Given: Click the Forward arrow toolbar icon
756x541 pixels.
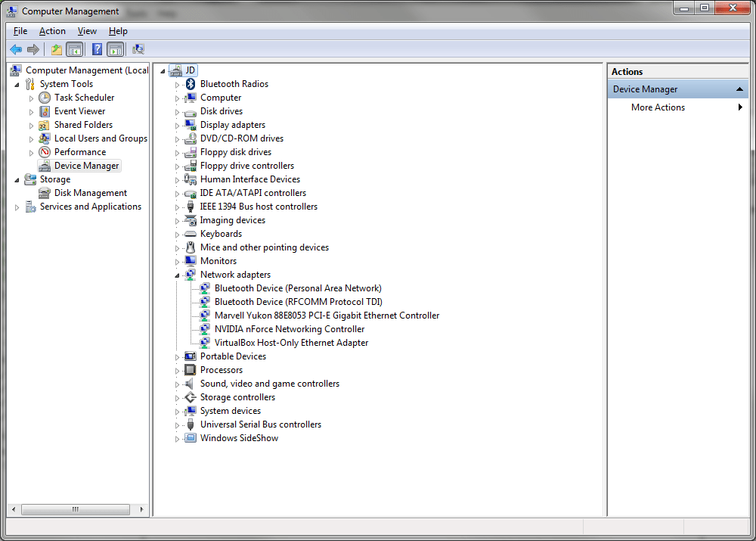Looking at the screenshot, I should (x=33, y=49).
